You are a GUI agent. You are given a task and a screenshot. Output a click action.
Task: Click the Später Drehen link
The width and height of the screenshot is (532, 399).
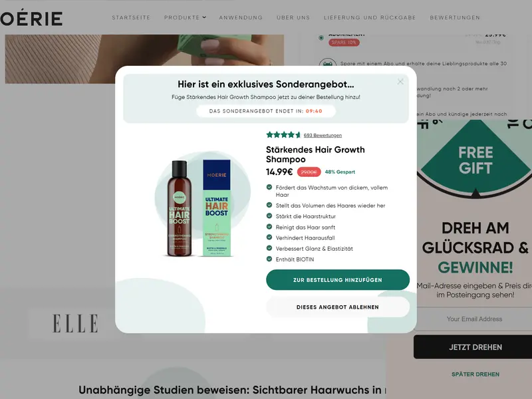(x=475, y=374)
